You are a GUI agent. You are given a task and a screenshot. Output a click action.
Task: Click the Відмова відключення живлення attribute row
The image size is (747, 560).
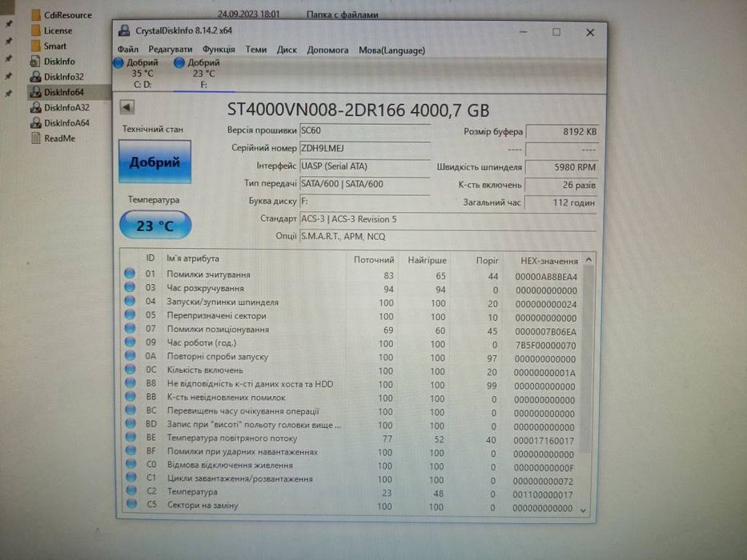tap(351, 466)
